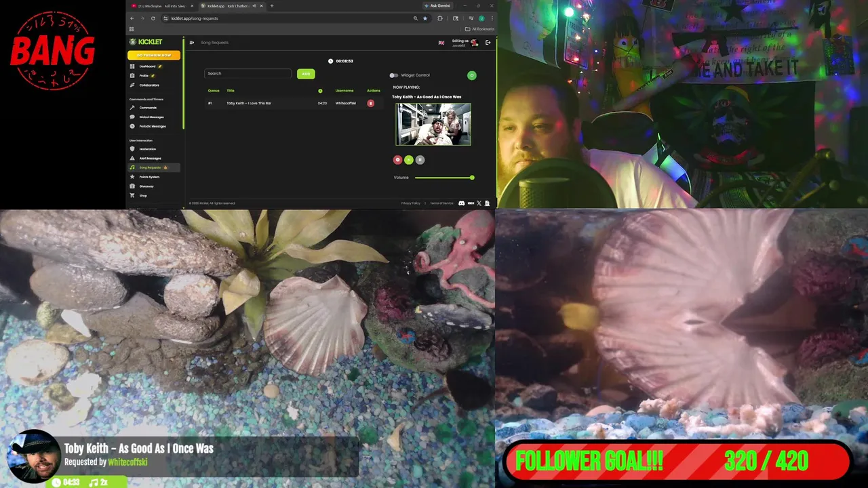
Task: Reload the page in the browser
Action: click(x=153, y=18)
